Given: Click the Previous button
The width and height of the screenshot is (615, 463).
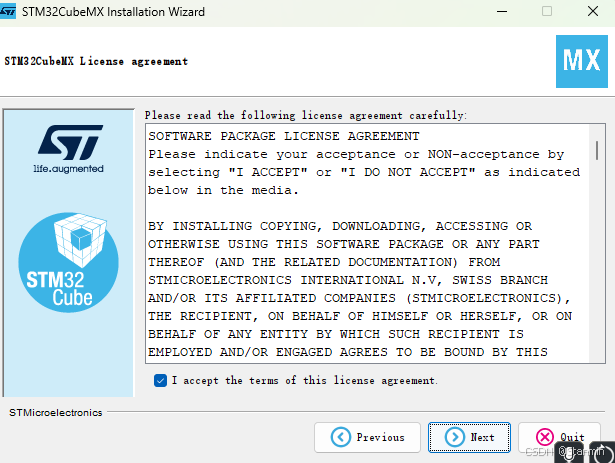Looking at the screenshot, I should coord(367,437).
